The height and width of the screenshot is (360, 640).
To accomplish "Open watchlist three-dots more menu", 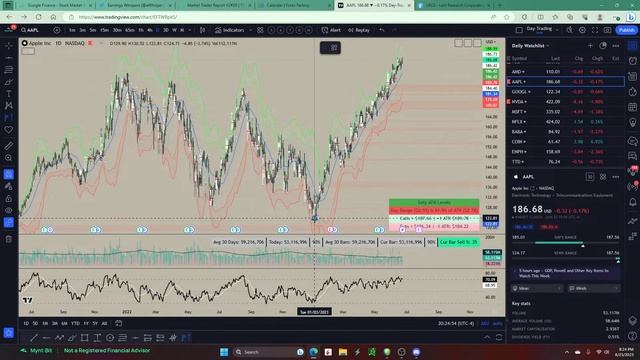I will [x=616, y=46].
